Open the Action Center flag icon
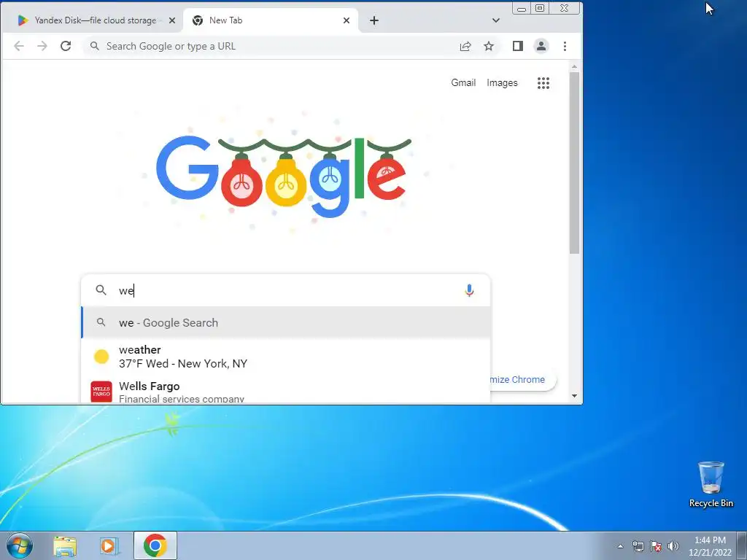 656,546
